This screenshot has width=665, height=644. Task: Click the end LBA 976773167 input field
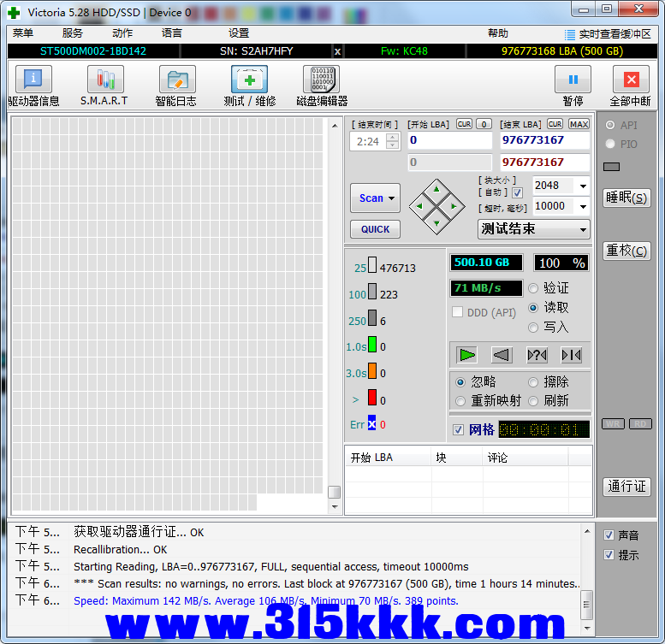pos(545,140)
